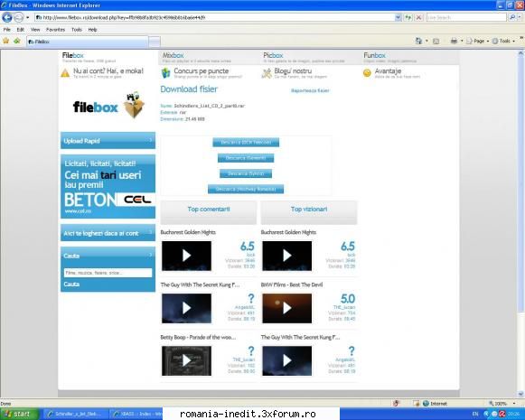
Task: Refresh the page using the green arrows icon
Action: 408,17
